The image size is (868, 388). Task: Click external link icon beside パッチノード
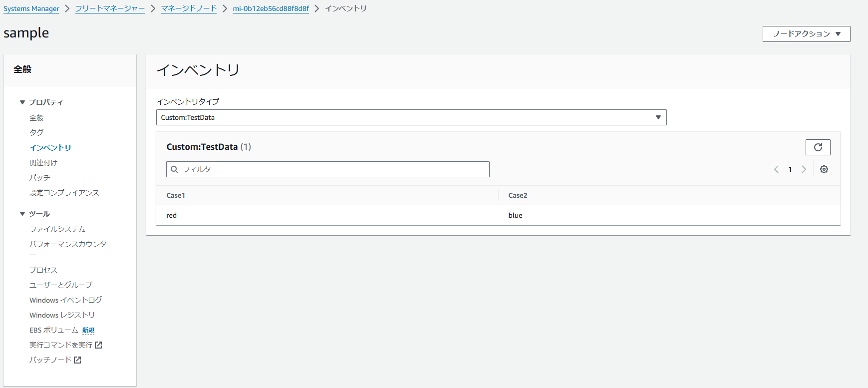coord(77,360)
